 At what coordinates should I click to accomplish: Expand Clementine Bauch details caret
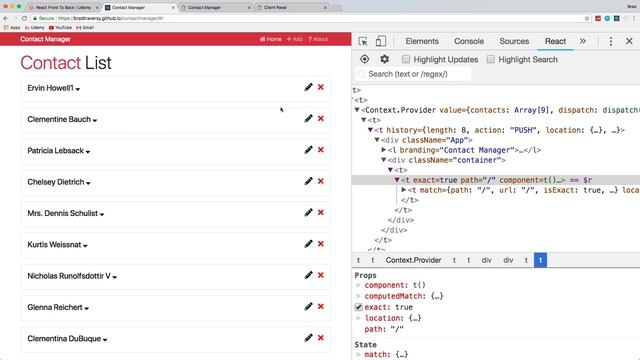coord(95,120)
